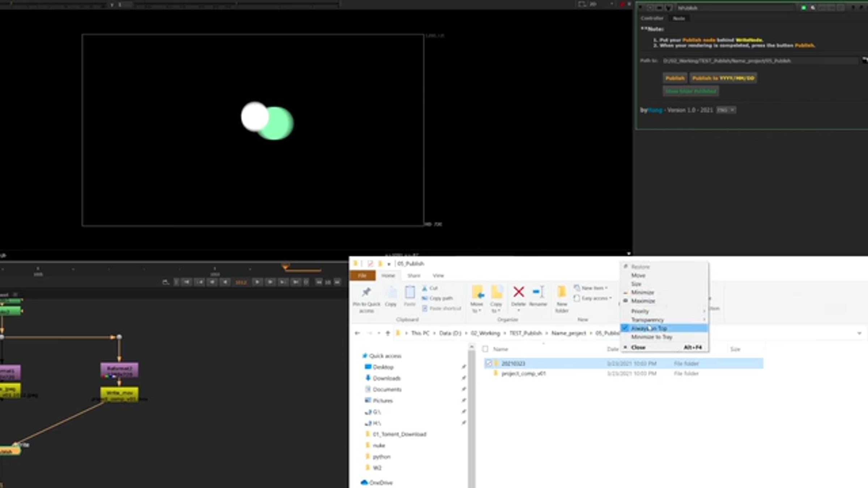
Task: Expand the address bar history dropdown
Action: (x=859, y=333)
